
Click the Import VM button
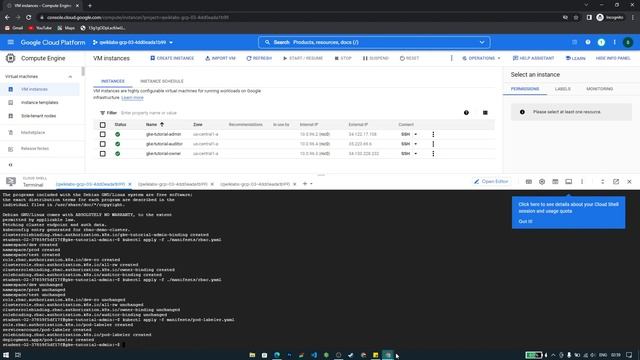pos(220,58)
